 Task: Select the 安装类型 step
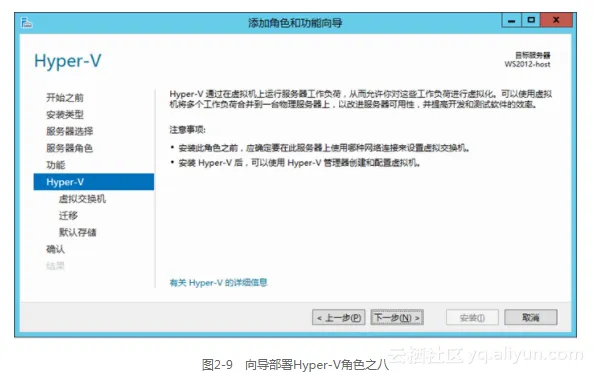[x=65, y=114]
